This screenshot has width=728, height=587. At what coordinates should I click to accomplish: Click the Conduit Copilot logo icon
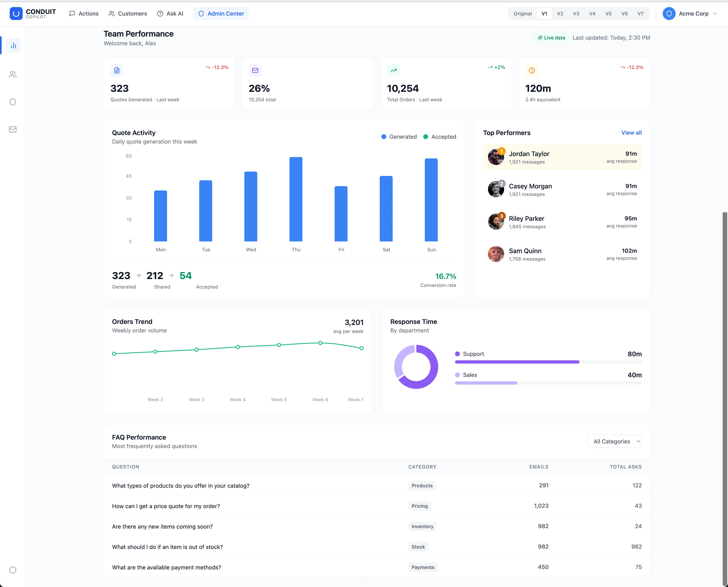pyautogui.click(x=16, y=14)
